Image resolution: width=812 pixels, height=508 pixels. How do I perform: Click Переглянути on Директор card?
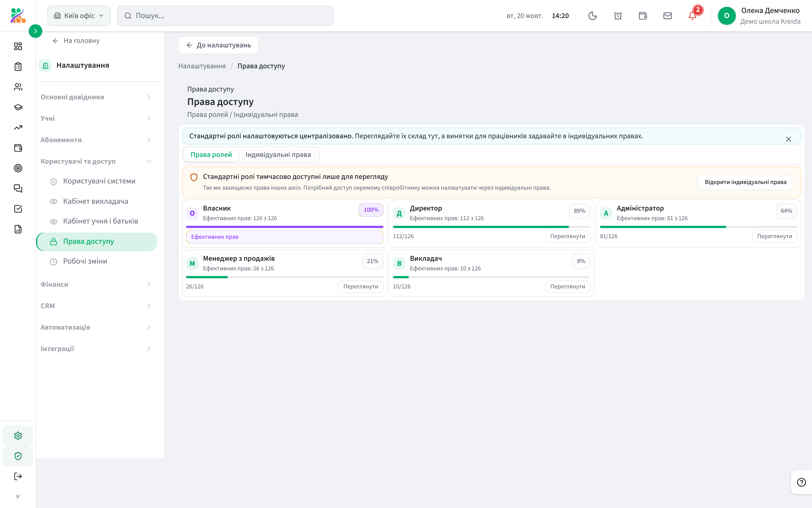click(x=567, y=236)
